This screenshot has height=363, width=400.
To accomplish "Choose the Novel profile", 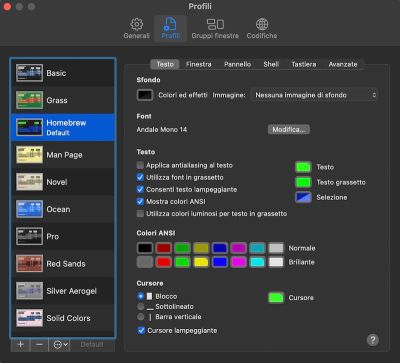I will 63,182.
